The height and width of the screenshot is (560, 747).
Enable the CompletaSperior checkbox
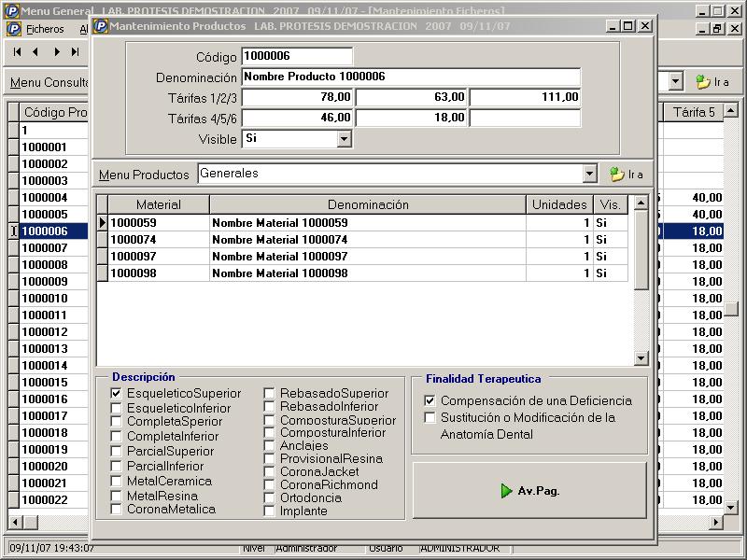tap(116, 422)
